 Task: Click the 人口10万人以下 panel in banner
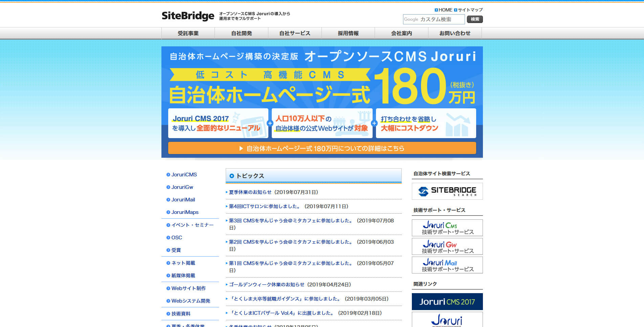(322, 123)
